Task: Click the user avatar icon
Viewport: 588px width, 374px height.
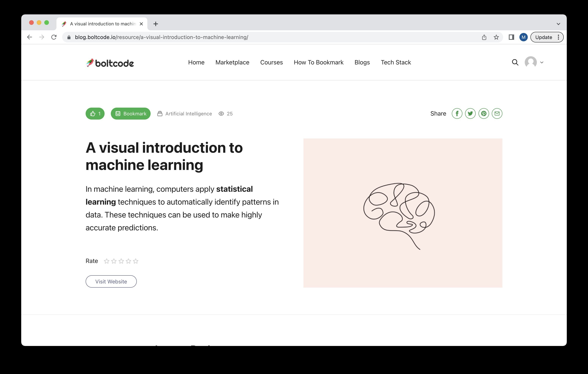Action: (531, 62)
